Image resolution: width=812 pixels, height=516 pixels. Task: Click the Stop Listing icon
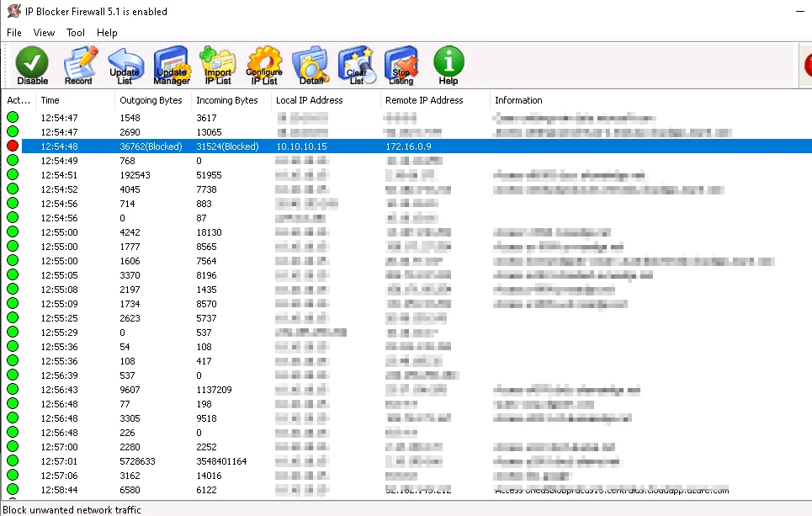401,66
